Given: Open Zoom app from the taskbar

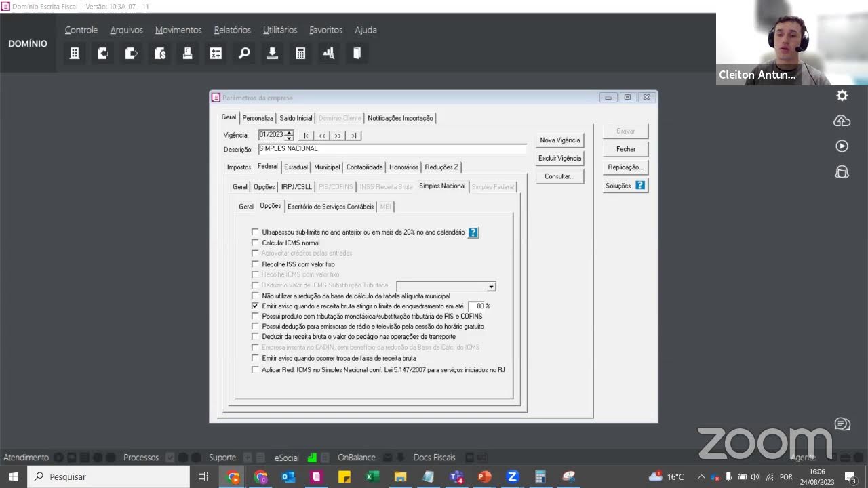Looking at the screenshot, I should tap(512, 476).
